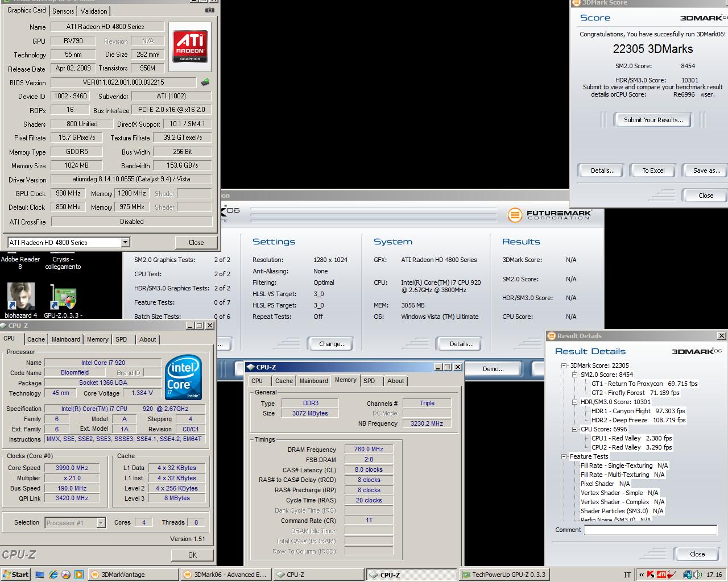Viewport: 728px width, 582px height.
Task: Minimize the CPU-Z Memory window
Action: (x=439, y=367)
